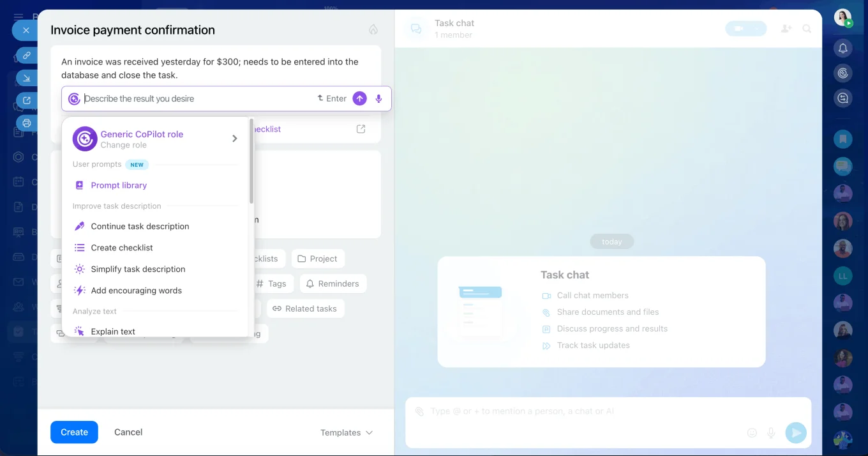868x456 pixels.
Task: Click the Describe the result input field
Action: (x=191, y=98)
